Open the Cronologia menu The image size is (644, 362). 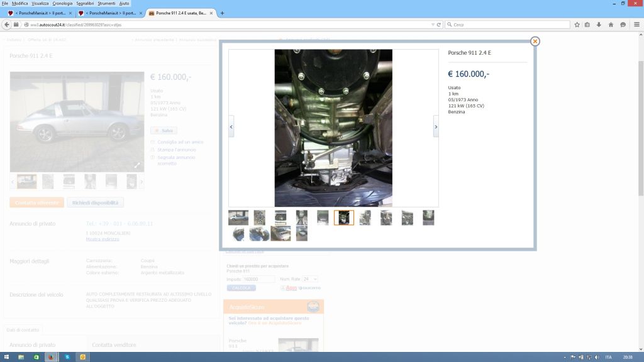[62, 3]
